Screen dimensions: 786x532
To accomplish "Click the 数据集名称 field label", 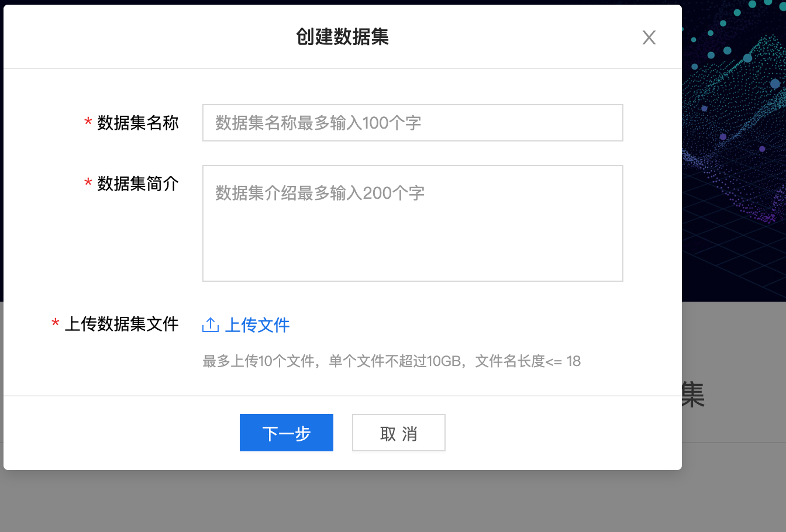I will [x=138, y=123].
